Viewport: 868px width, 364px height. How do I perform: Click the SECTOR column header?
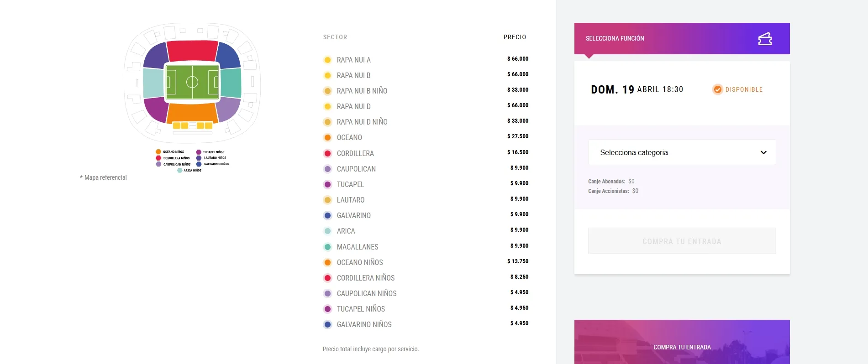point(335,37)
